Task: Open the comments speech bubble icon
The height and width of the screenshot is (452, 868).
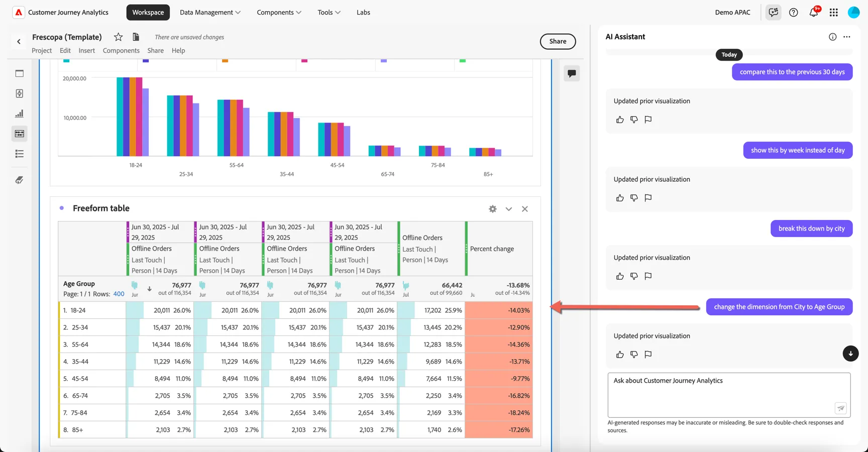Action: [x=572, y=73]
